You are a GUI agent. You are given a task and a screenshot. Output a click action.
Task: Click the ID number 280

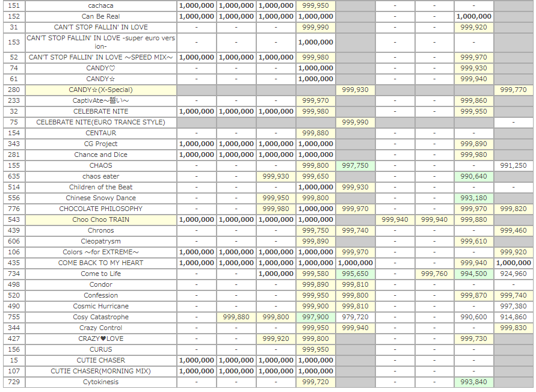click(14, 90)
